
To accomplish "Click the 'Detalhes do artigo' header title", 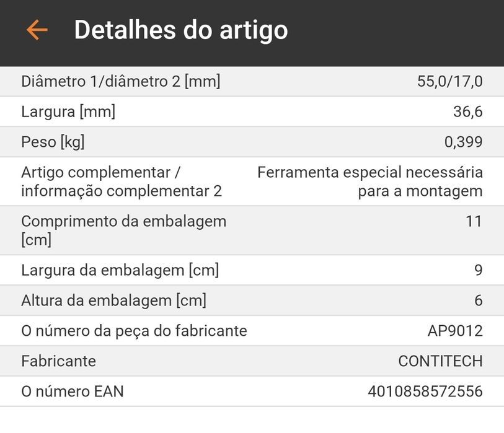I will tap(181, 30).
